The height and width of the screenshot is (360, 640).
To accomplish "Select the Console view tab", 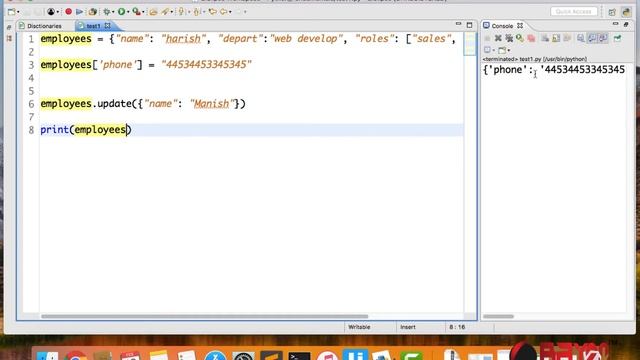I will coord(502,26).
